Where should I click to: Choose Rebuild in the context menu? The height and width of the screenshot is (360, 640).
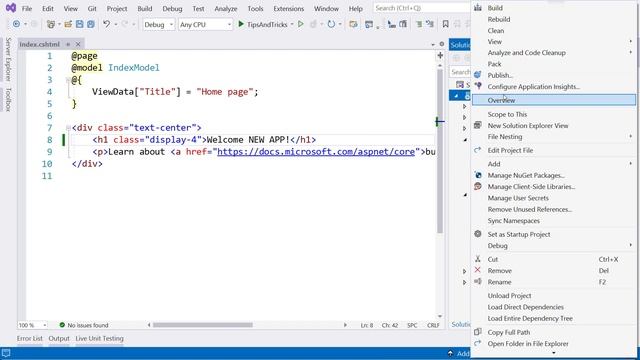[x=554, y=19]
